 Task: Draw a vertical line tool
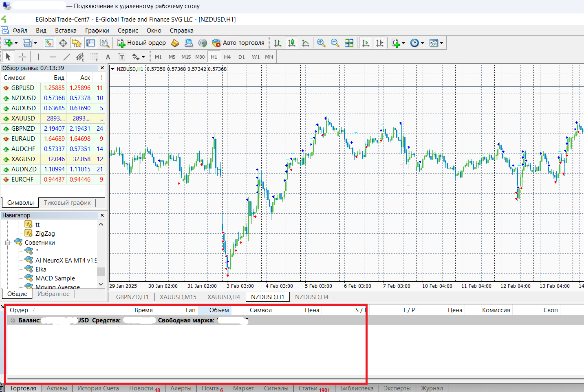pos(39,57)
